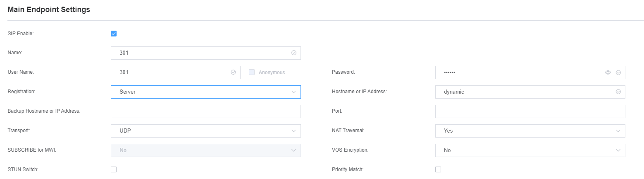Enable the STUN Switch checkbox
644x179 pixels.
point(114,169)
